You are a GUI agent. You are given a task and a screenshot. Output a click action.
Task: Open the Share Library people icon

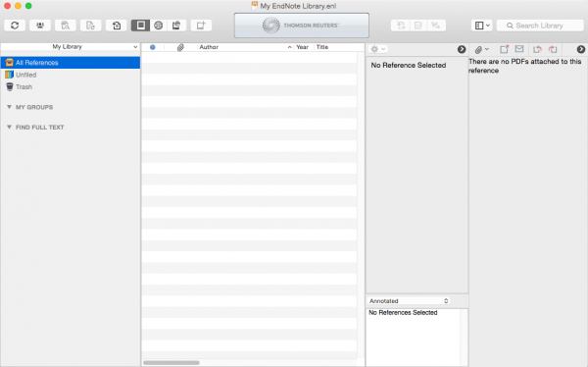click(x=40, y=26)
